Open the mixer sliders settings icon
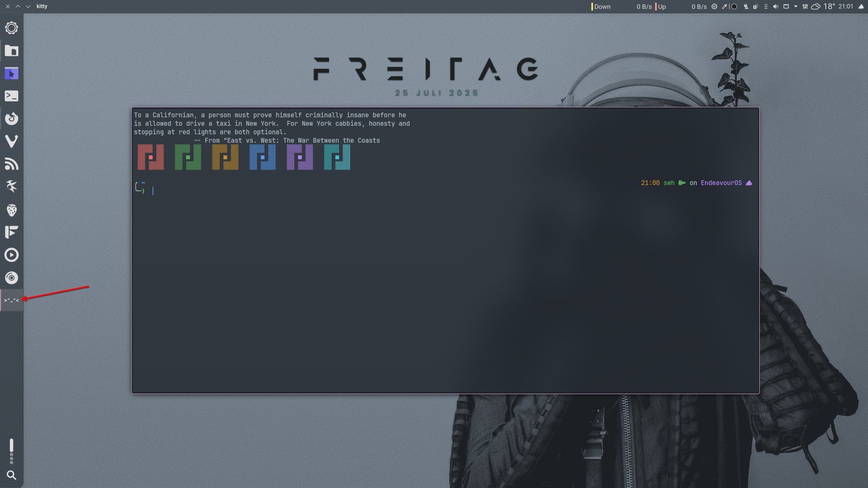 coord(805,6)
